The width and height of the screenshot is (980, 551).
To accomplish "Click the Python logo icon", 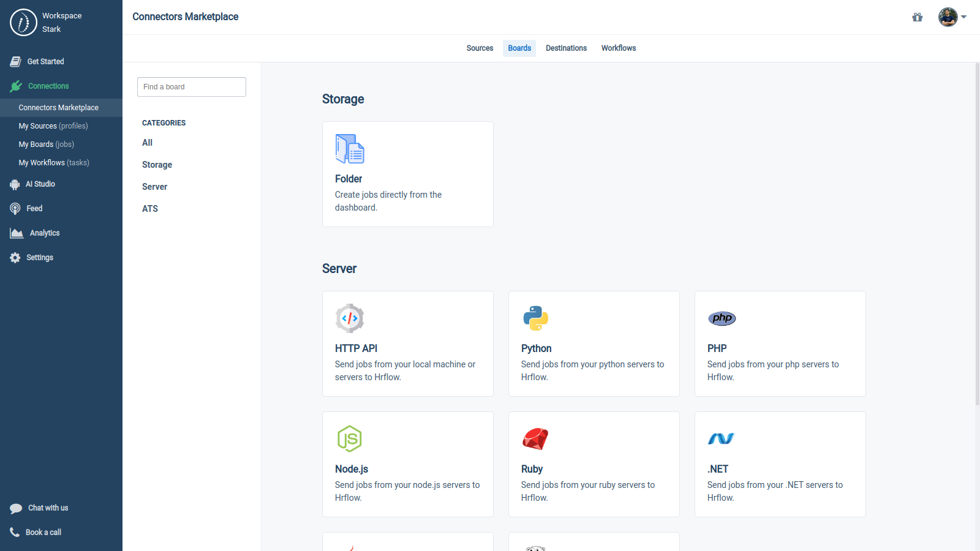I will coord(536,318).
